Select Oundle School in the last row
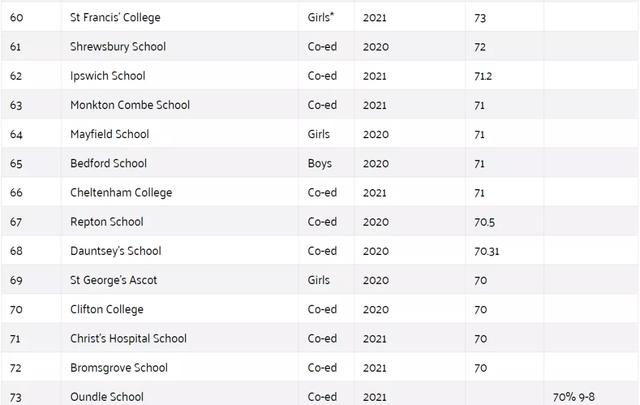 click(x=107, y=396)
